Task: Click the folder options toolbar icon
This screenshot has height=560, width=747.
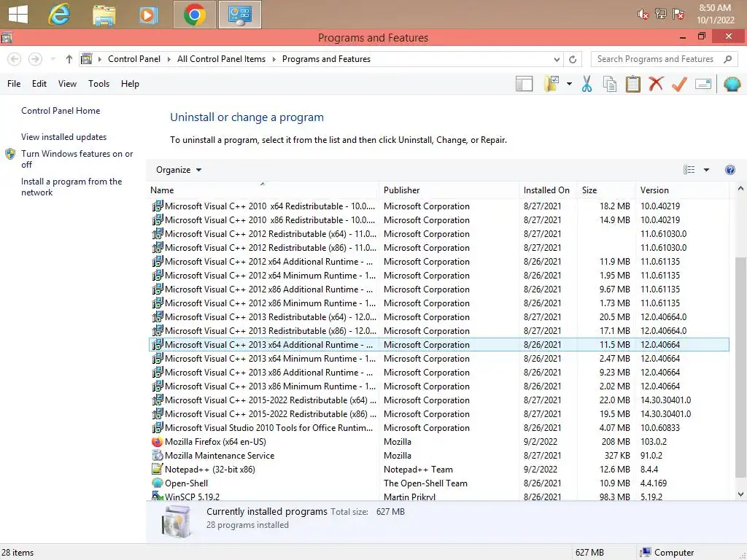Action: 551,84
